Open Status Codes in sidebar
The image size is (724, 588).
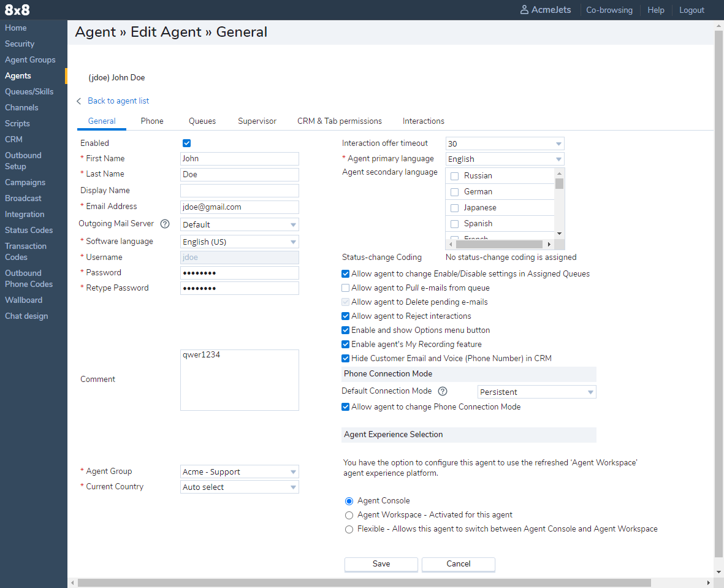coord(29,230)
